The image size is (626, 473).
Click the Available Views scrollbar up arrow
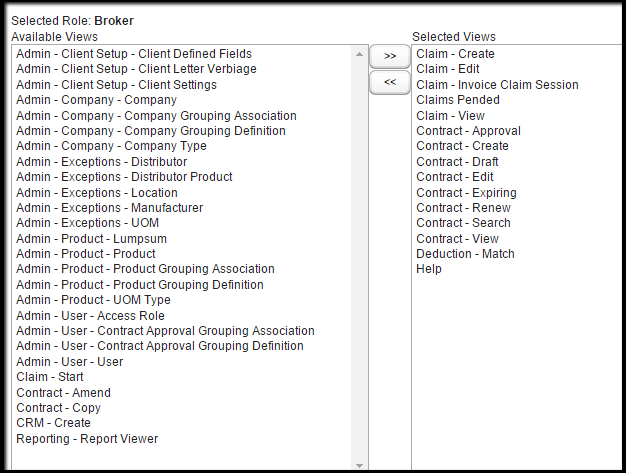[x=359, y=54]
